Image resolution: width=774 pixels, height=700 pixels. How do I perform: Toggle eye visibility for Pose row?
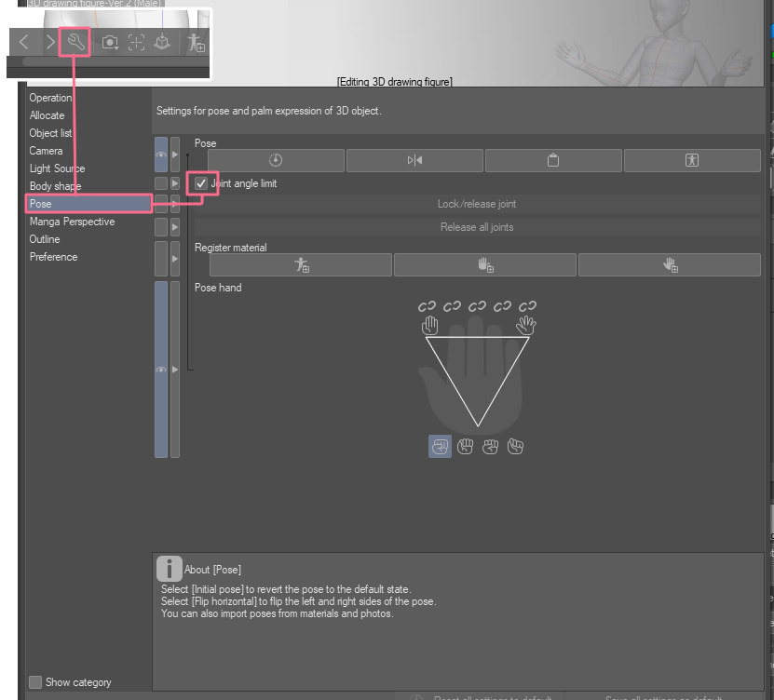(161, 155)
